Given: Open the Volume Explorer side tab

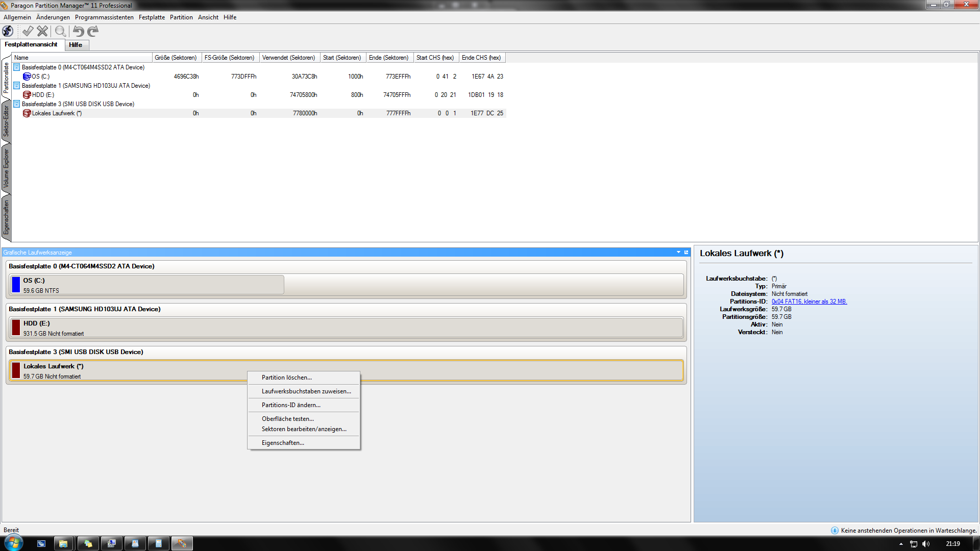Looking at the screenshot, I should 6,168.
